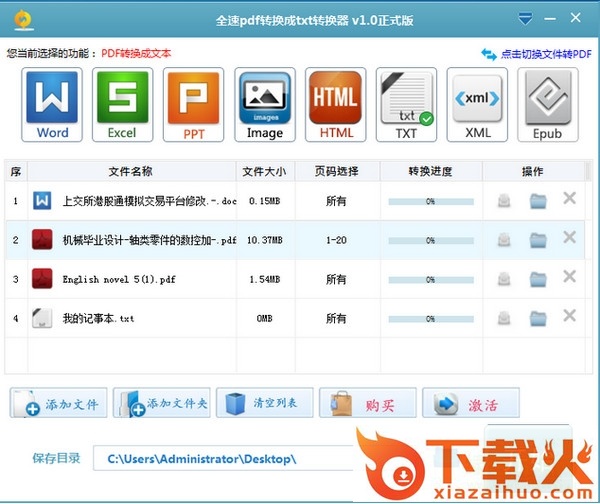Remove 我的记事本.txt from the list
600x504 pixels.
[x=569, y=317]
